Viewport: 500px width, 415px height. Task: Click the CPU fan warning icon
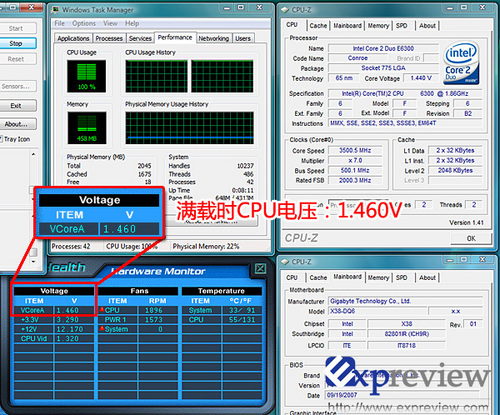coord(102,310)
